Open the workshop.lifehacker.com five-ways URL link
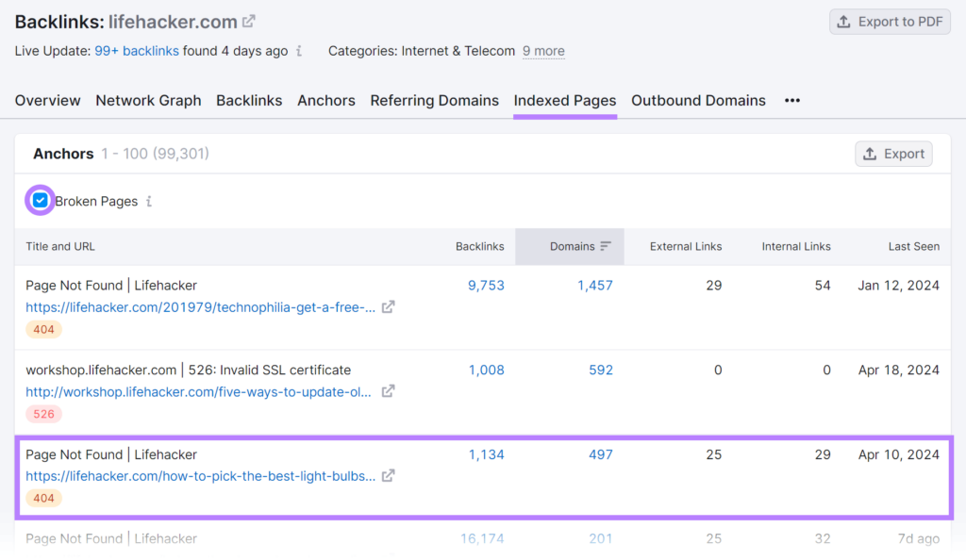The width and height of the screenshot is (966, 560). [x=198, y=392]
